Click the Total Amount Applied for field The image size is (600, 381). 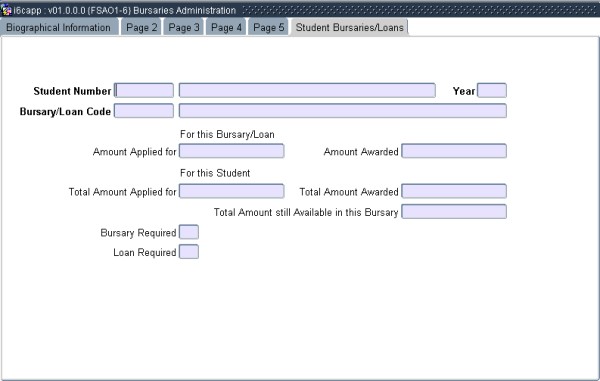[232, 191]
